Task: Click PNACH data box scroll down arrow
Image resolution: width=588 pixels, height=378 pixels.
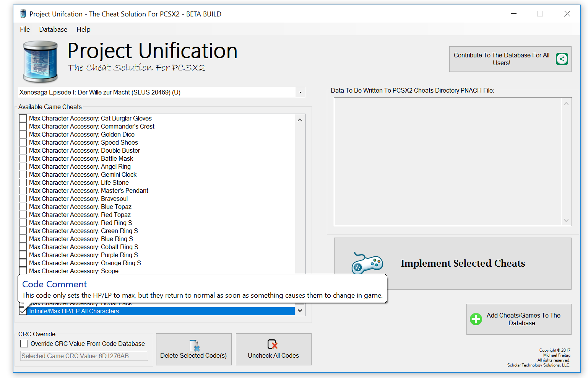Action: [566, 220]
